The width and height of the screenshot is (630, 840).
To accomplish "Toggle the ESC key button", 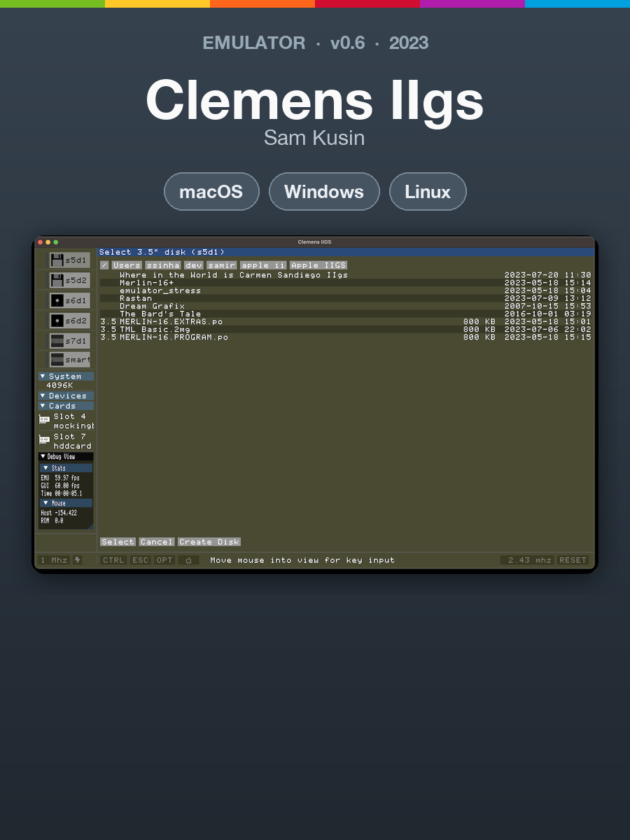I will tap(141, 560).
